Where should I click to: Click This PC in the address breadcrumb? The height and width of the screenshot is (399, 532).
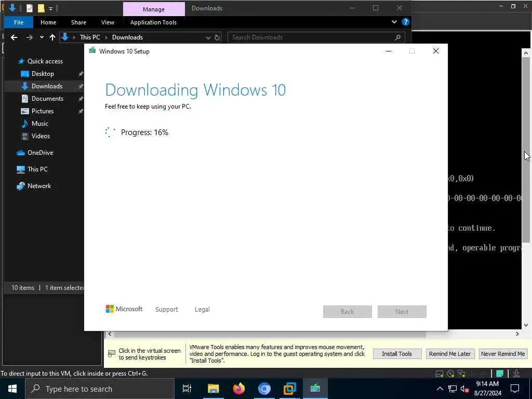point(90,37)
